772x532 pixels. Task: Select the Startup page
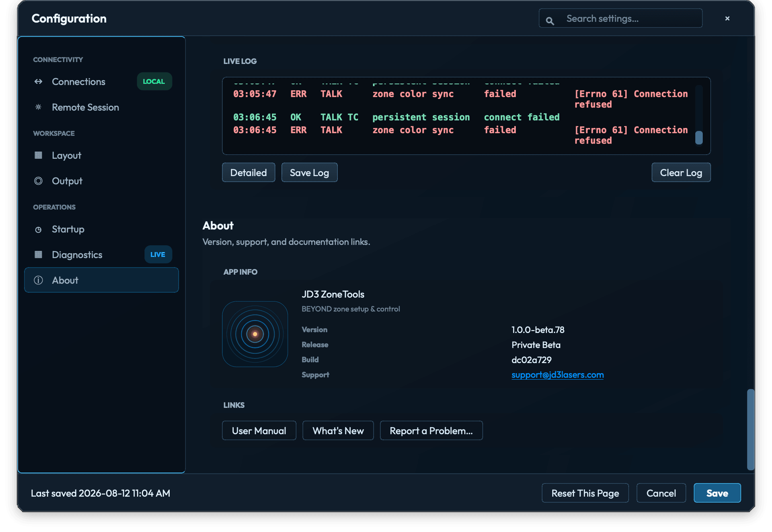101,229
